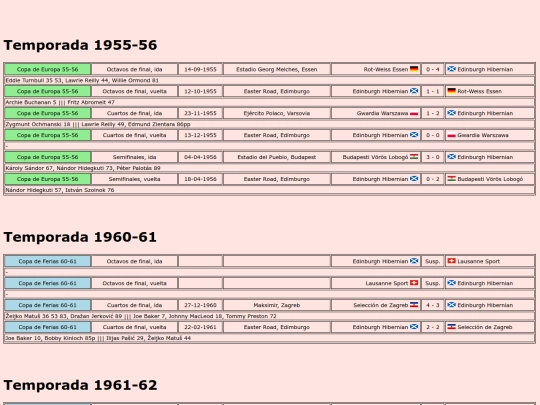Click scorers line starting Eddie Turnbull
This screenshot has width=540, height=405.
tap(269, 80)
